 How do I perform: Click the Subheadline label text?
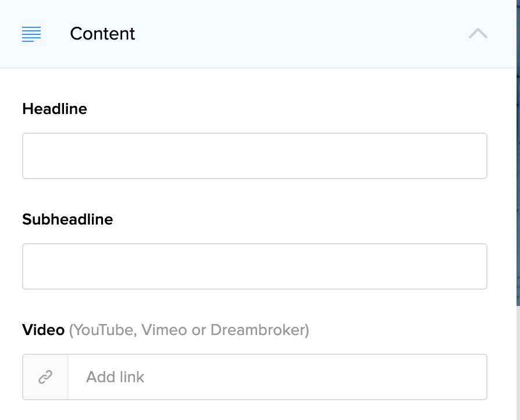[67, 219]
